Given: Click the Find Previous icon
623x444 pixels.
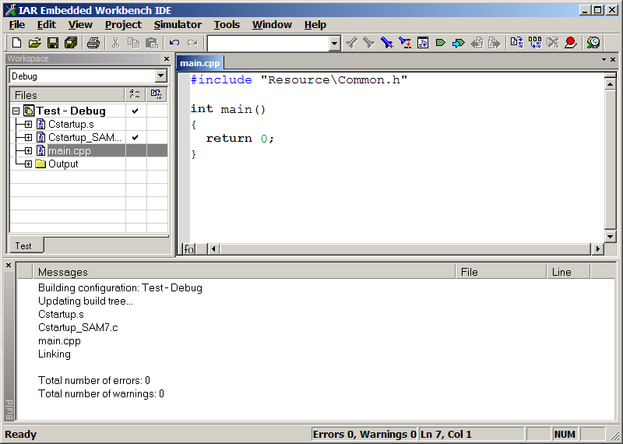Looking at the screenshot, I should 351,42.
